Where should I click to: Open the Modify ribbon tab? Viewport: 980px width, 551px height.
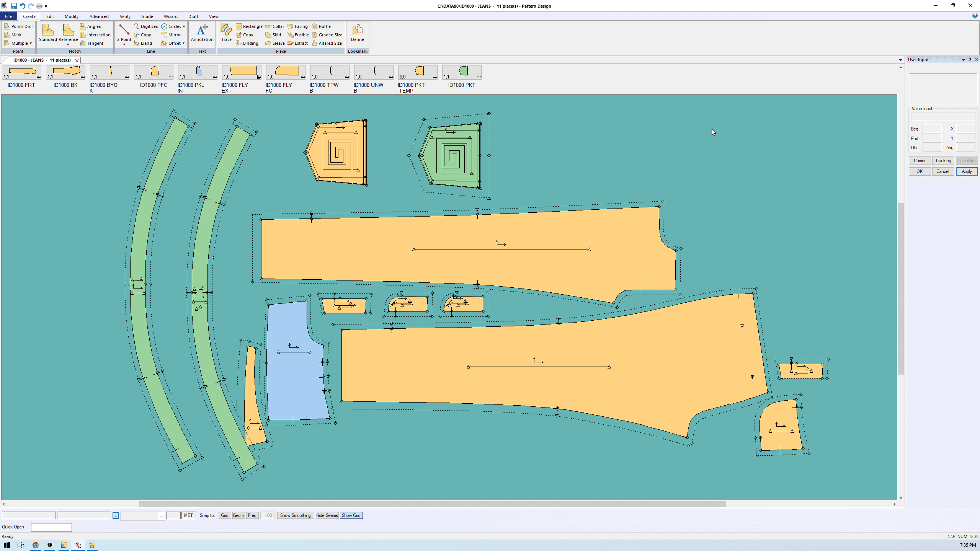coord(71,16)
